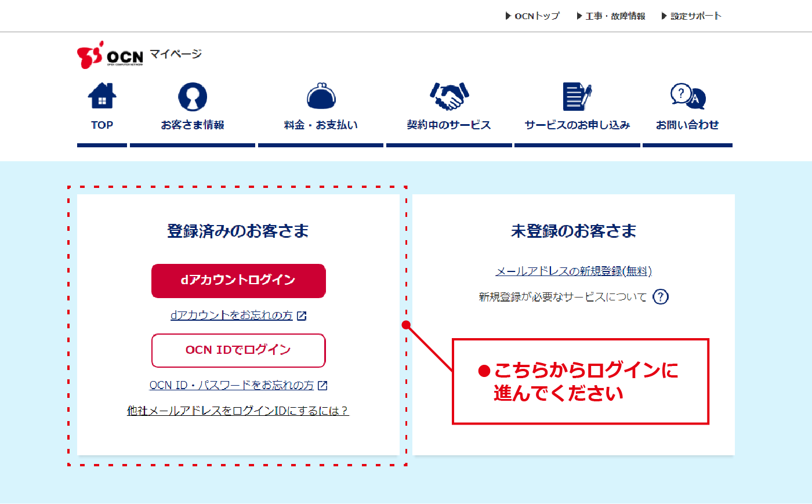Screen dimensions: 812x504
Task: Click external link icon after OCN ID・パスワードをお忘れの方
Action: pyautogui.click(x=322, y=386)
